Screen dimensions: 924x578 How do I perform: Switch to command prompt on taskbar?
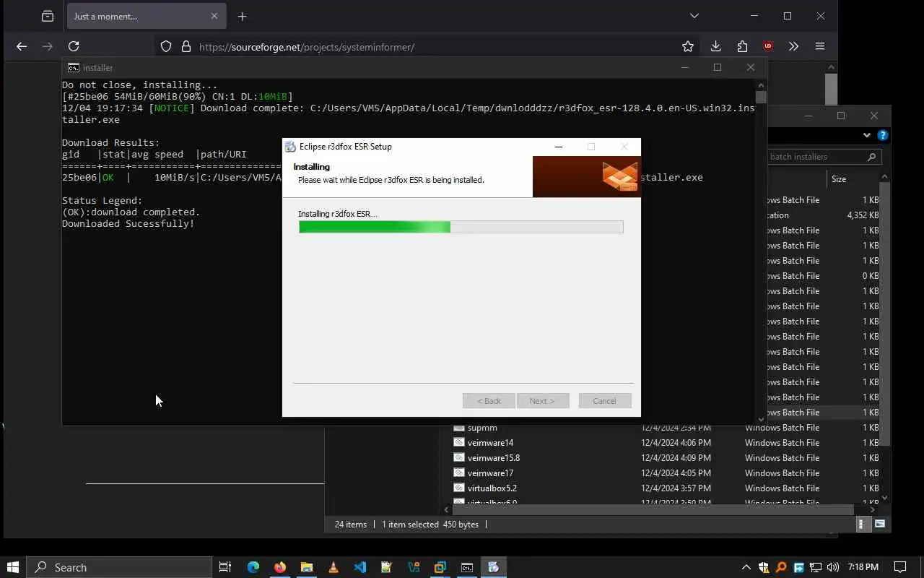click(467, 567)
